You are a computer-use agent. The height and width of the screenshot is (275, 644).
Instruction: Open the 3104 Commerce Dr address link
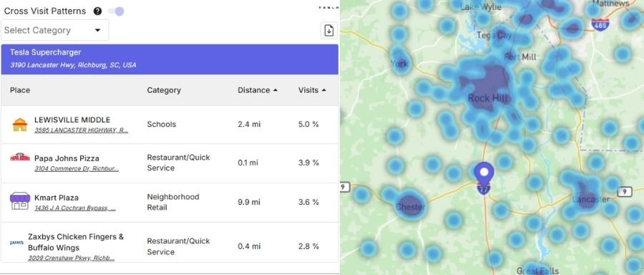[77, 168]
